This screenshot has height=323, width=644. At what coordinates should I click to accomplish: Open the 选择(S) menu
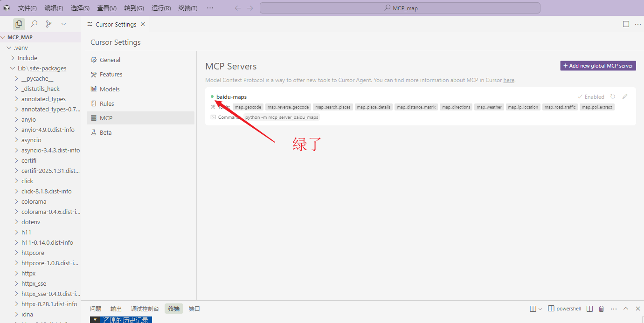coord(80,8)
